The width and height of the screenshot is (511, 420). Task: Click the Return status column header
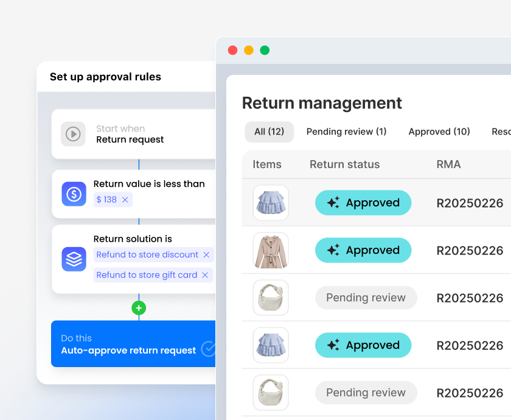pos(345,164)
